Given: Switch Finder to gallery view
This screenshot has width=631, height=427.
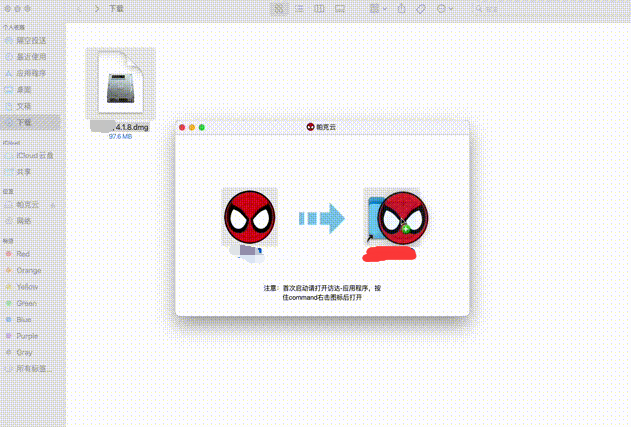Looking at the screenshot, I should [x=340, y=8].
